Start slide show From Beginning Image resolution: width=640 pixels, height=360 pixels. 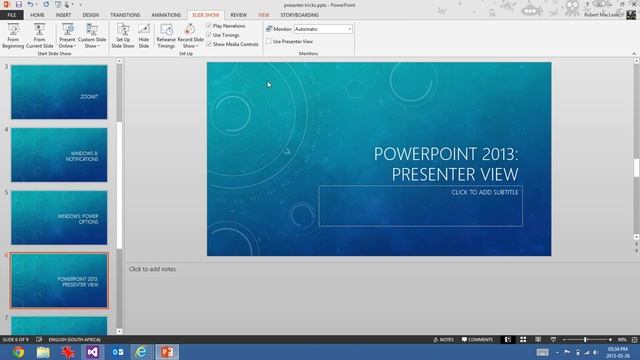pos(13,36)
